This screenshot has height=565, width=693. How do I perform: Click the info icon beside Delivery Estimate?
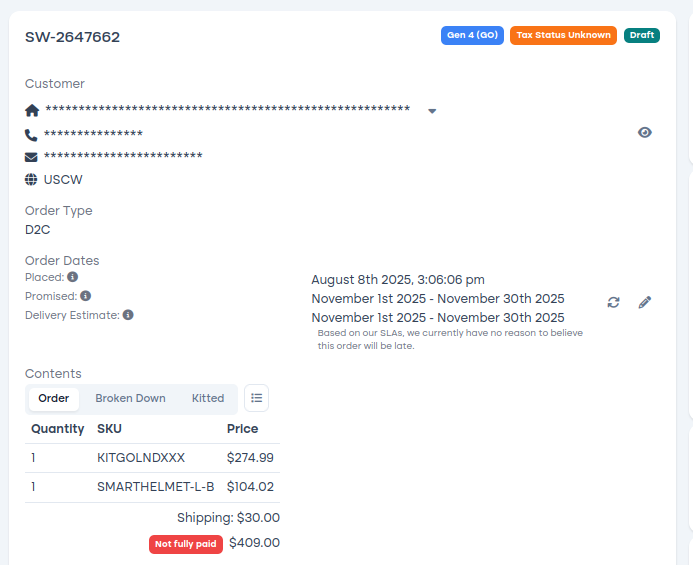click(x=128, y=315)
